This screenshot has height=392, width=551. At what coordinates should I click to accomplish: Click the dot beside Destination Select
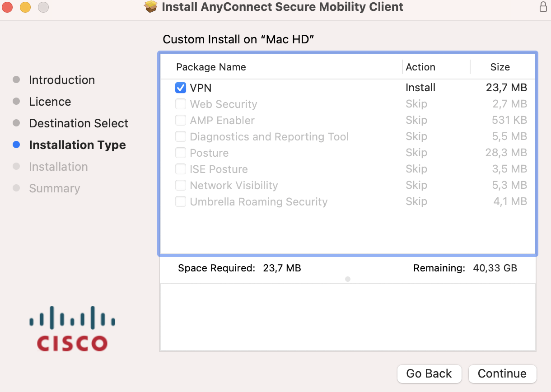click(17, 123)
